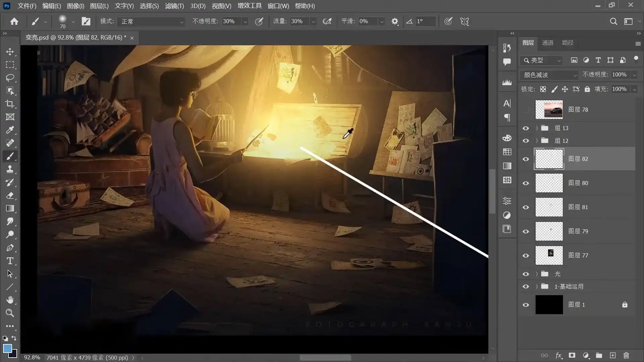This screenshot has height=362, width=644.
Task: Select the Move tool
Action: click(x=10, y=52)
